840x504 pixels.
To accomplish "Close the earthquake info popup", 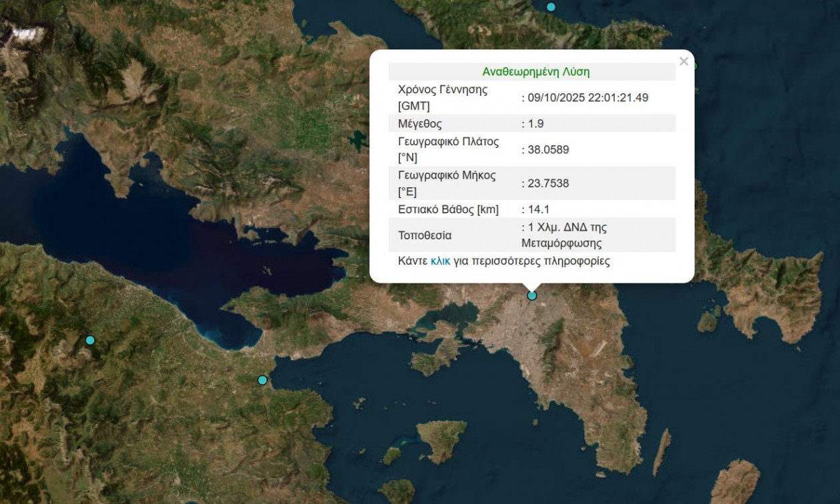I will 683,62.
